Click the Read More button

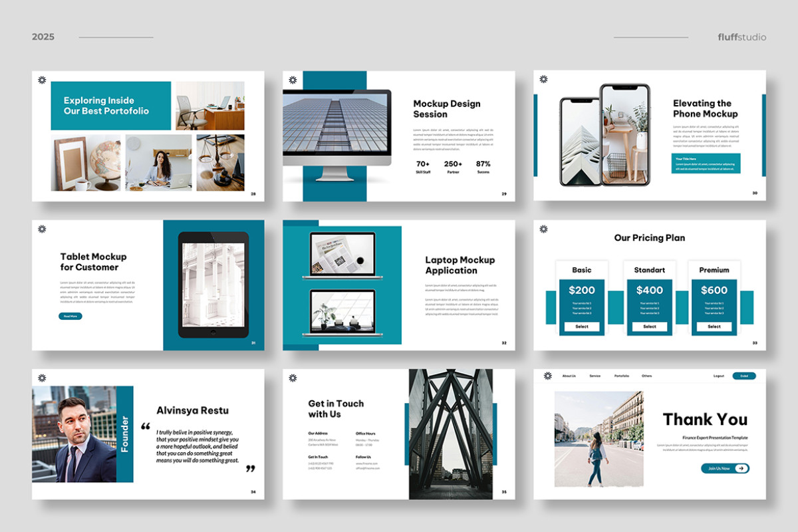(70, 316)
